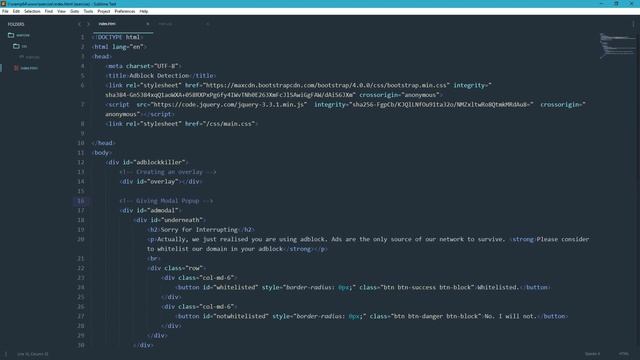Open the HTML syntax selector in status bar
The image size is (640, 360).
pyautogui.click(x=623, y=354)
